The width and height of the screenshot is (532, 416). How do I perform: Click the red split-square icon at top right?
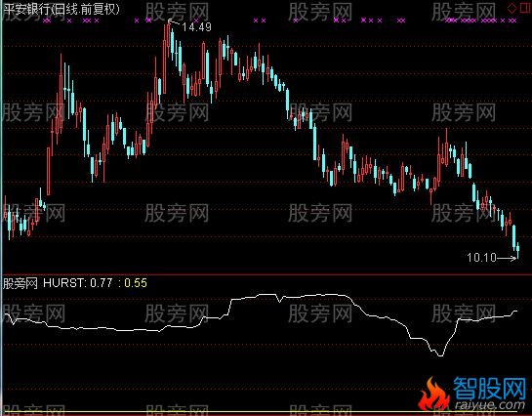pyautogui.click(x=525, y=8)
